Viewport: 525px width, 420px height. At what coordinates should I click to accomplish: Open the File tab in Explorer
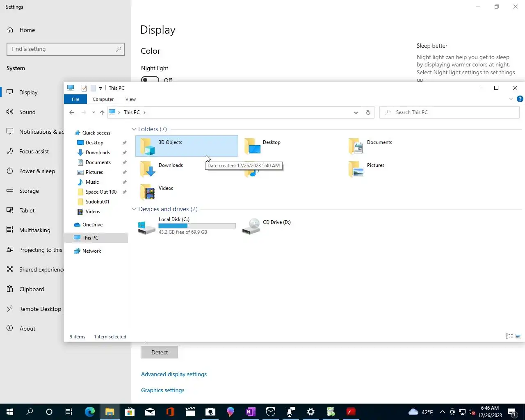75,99
